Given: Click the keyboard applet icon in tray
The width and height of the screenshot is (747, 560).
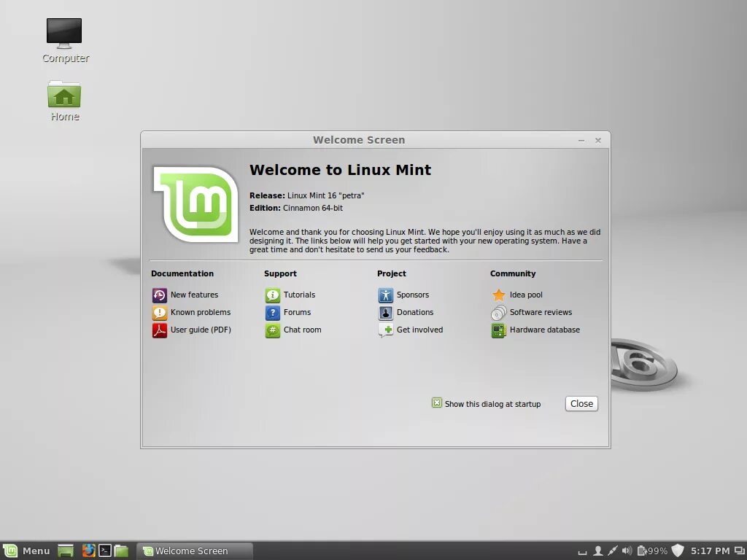Looking at the screenshot, I should (582, 552).
